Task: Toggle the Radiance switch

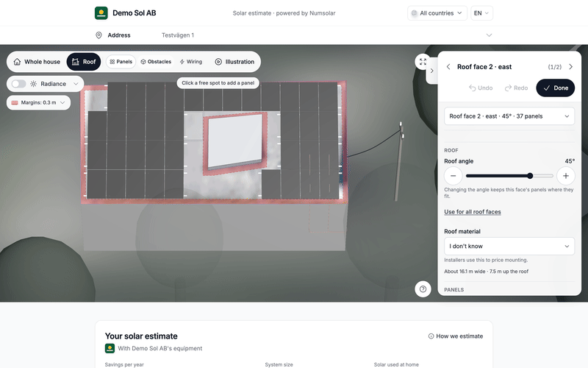Action: tap(18, 84)
